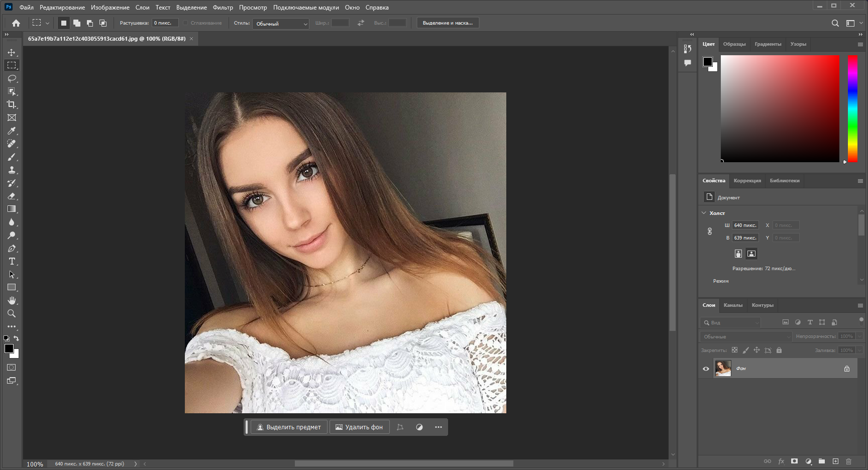Open layer blend mode dropdown Обычные
The height and width of the screenshot is (470, 868).
[746, 336]
